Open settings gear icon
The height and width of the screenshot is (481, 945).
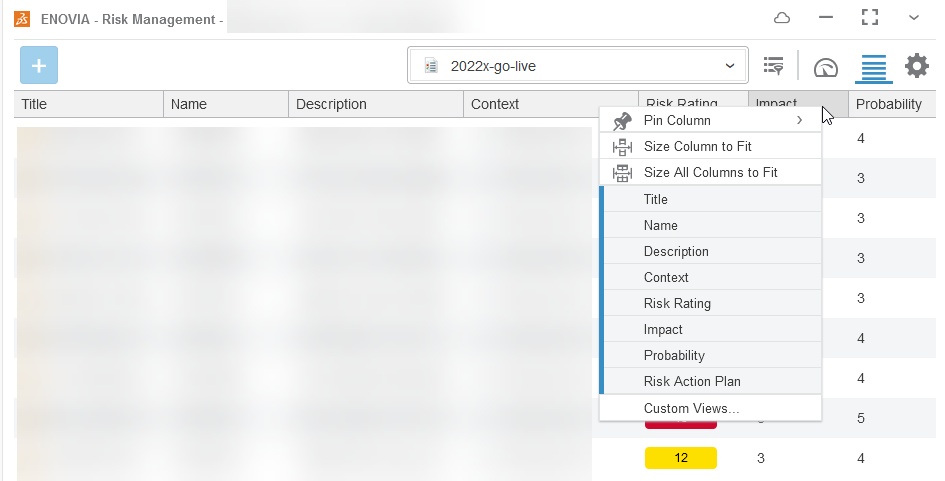pos(917,65)
